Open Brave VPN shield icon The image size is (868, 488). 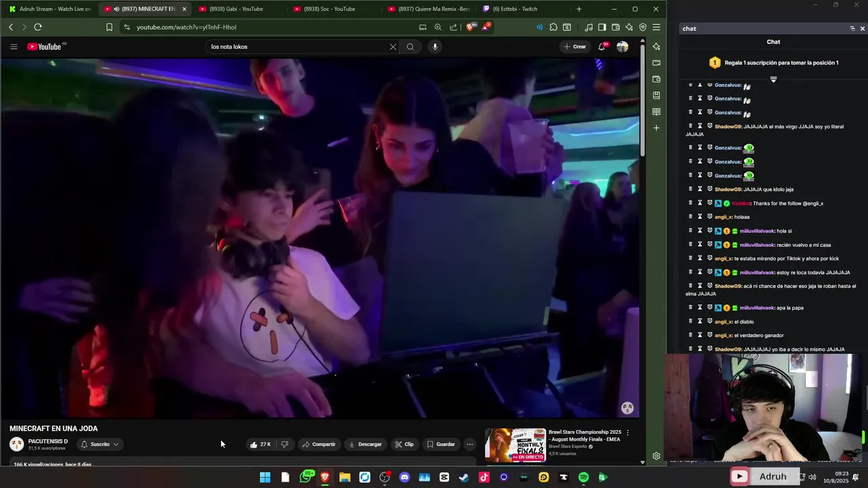[x=643, y=27]
